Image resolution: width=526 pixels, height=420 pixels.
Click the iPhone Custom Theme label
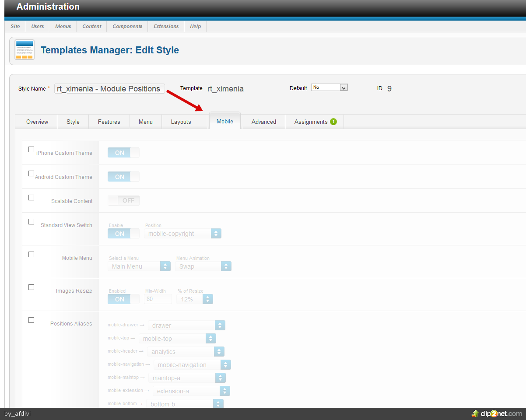[x=64, y=153]
